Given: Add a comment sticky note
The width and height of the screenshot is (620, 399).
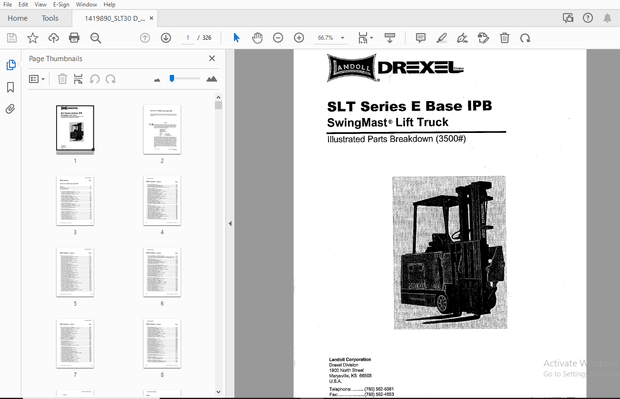Looking at the screenshot, I should click(420, 38).
